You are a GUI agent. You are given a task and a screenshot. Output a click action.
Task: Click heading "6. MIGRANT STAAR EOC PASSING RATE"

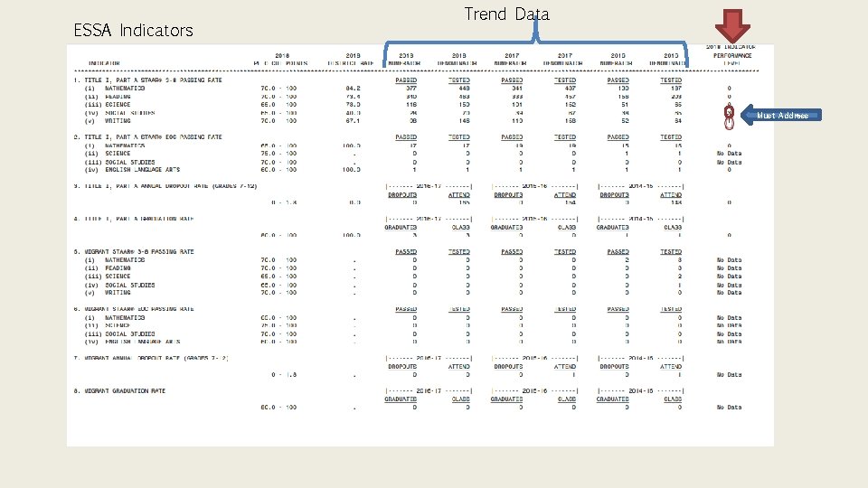(134, 309)
